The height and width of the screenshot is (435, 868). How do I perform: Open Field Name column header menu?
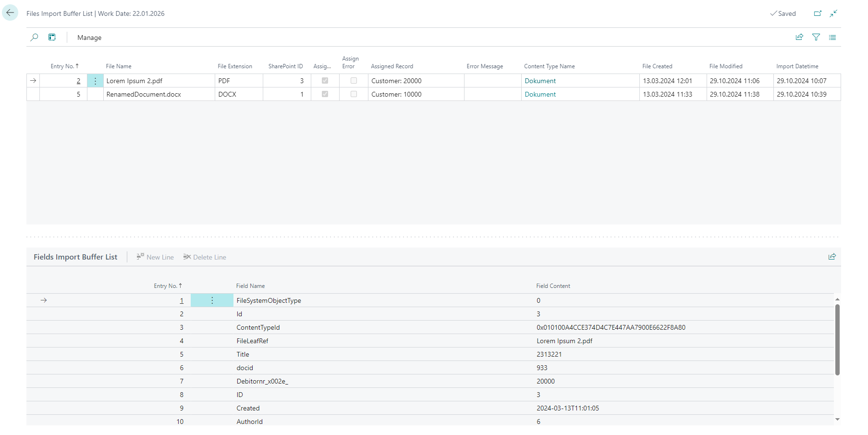pyautogui.click(x=250, y=286)
